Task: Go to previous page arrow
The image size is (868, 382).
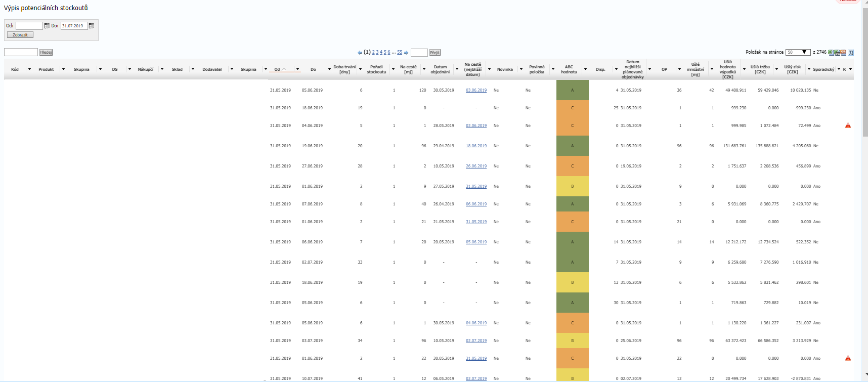Action: coord(360,53)
